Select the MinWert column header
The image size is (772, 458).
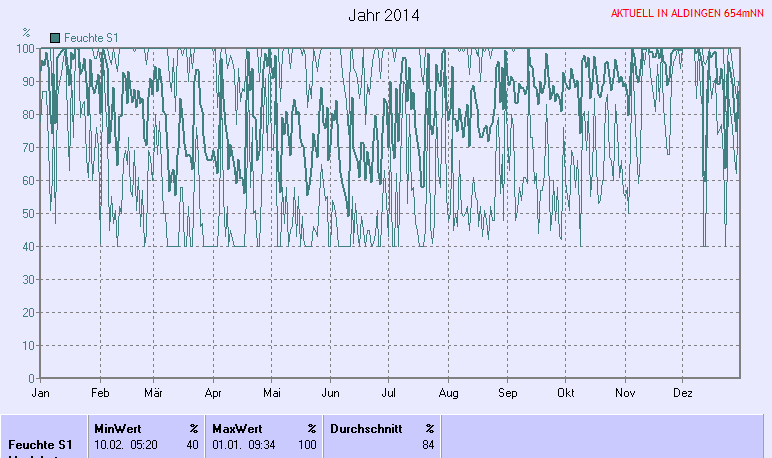pos(118,428)
